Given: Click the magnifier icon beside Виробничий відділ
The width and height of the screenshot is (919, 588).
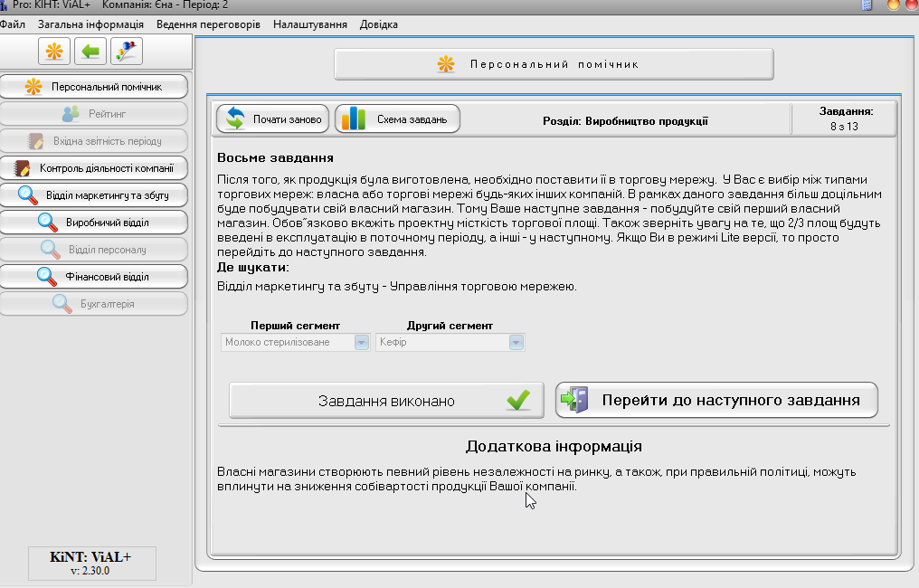Looking at the screenshot, I should pyautogui.click(x=48, y=223).
